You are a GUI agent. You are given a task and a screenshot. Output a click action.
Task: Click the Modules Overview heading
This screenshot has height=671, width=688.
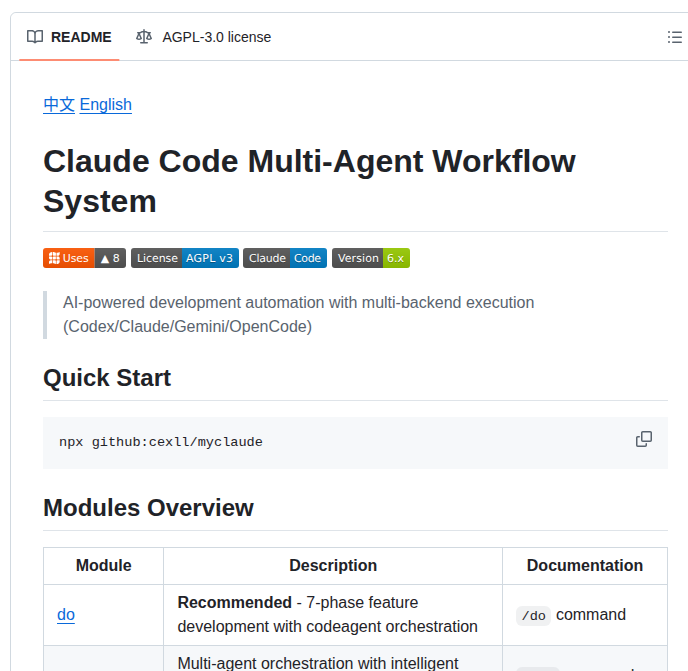click(148, 508)
